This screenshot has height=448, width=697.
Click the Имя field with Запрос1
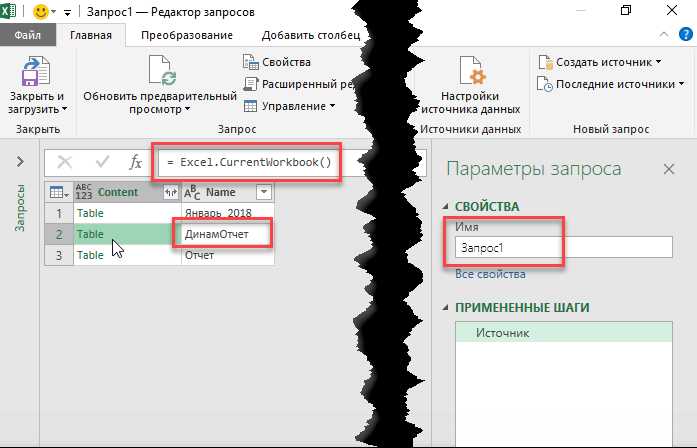[x=564, y=247]
